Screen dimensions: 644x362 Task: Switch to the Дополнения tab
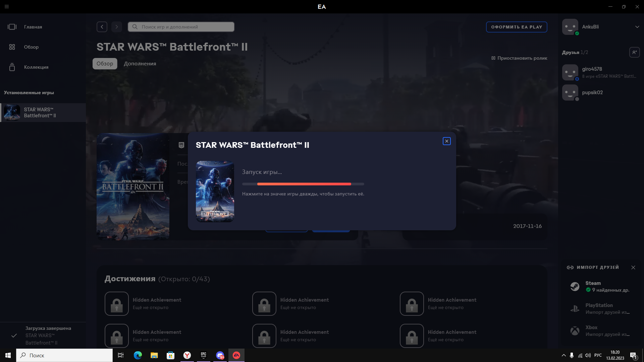[x=140, y=64]
